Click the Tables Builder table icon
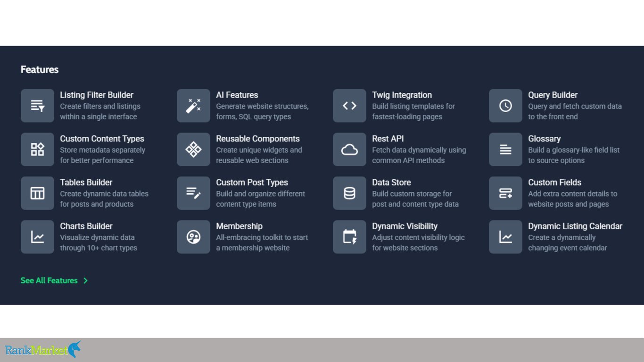Image resolution: width=644 pixels, height=362 pixels. pos(37,193)
